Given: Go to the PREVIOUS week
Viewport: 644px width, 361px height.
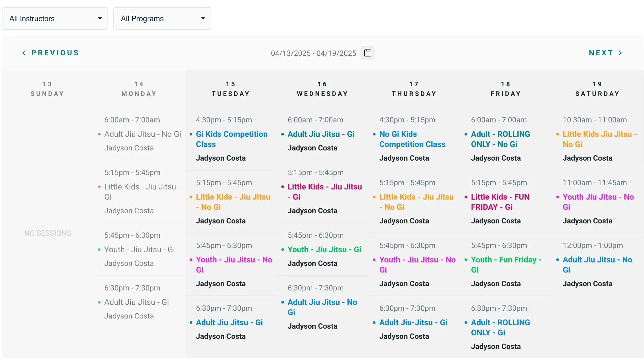Looking at the screenshot, I should [55, 53].
